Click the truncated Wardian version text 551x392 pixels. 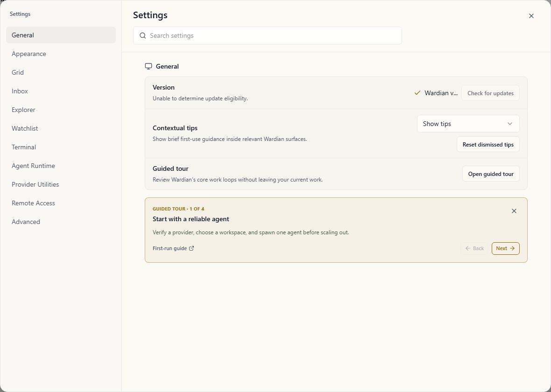click(441, 93)
